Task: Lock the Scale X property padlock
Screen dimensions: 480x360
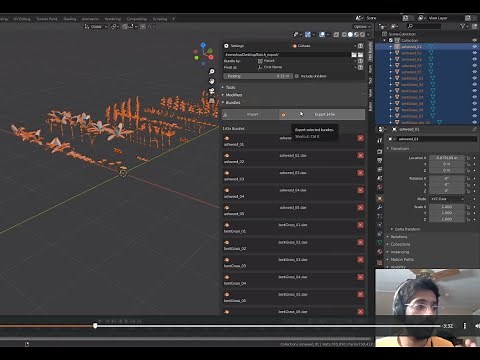Action: (x=468, y=207)
